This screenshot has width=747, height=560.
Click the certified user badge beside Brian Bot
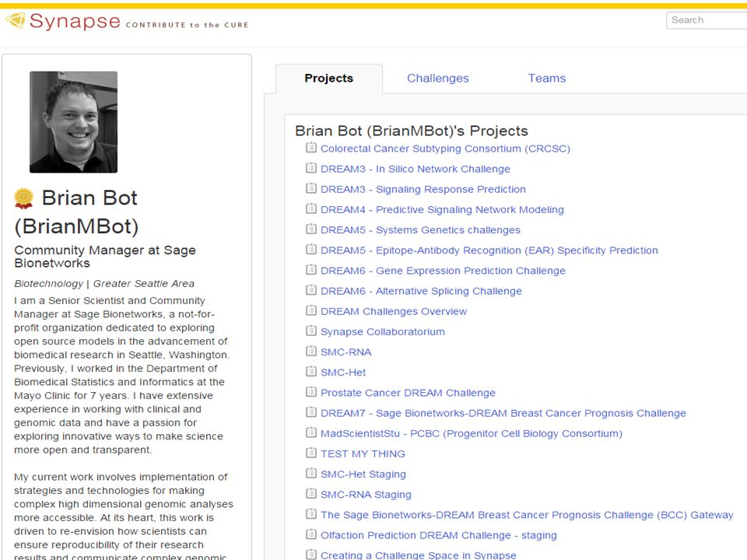click(x=24, y=199)
